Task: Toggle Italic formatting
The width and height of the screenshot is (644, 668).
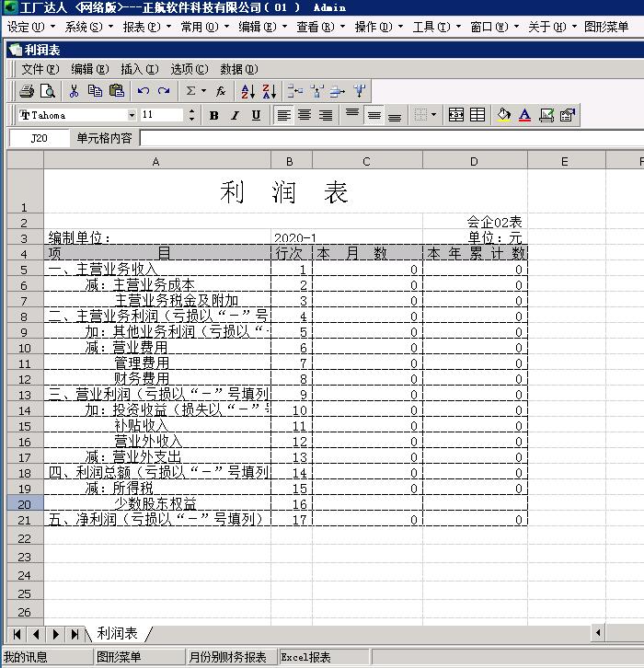Action: pos(235,115)
